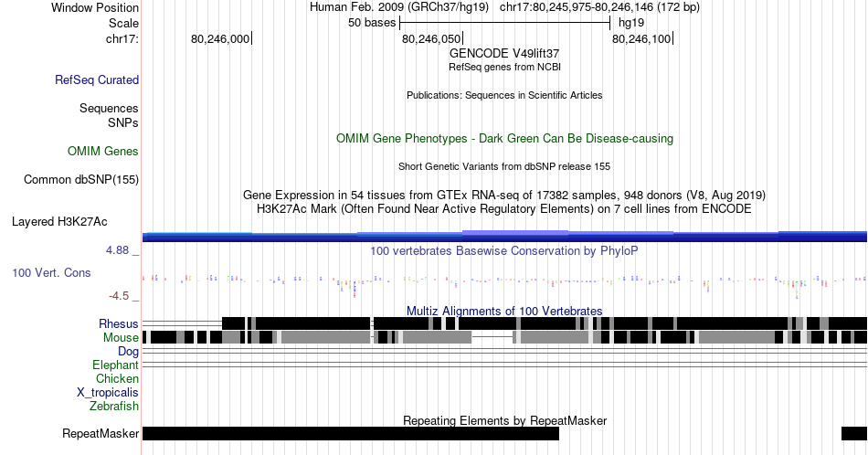Click the Human Feb. 2009 (GRCh37/hg19) text

point(399,7)
